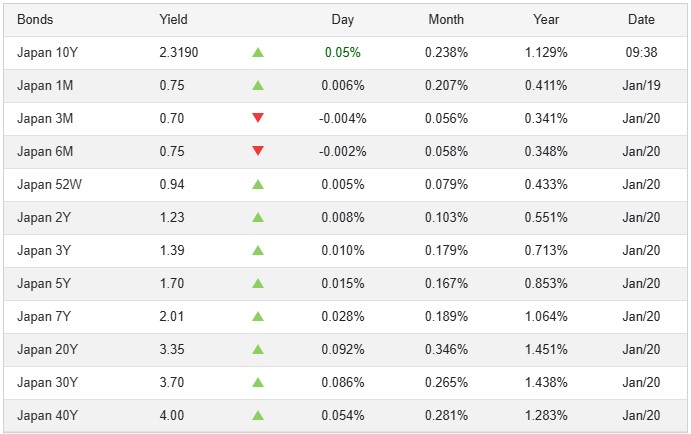
Task: Click the green up arrow for Japan 20Y
Action: pos(258,349)
